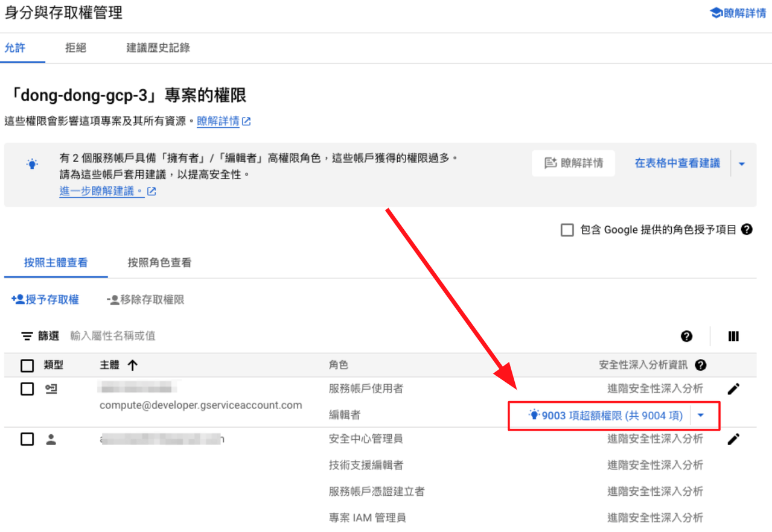
Task: Select the 按照角色查看 tab
Action: point(159,262)
